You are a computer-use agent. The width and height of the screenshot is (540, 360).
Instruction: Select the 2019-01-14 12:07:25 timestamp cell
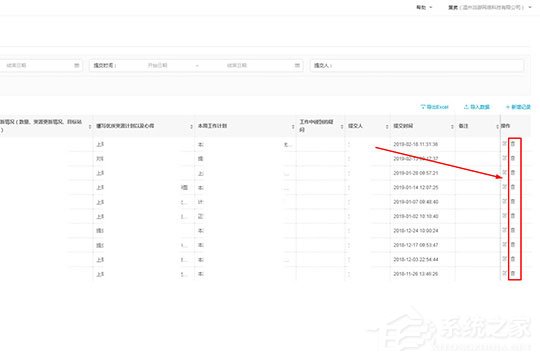pyautogui.click(x=416, y=187)
